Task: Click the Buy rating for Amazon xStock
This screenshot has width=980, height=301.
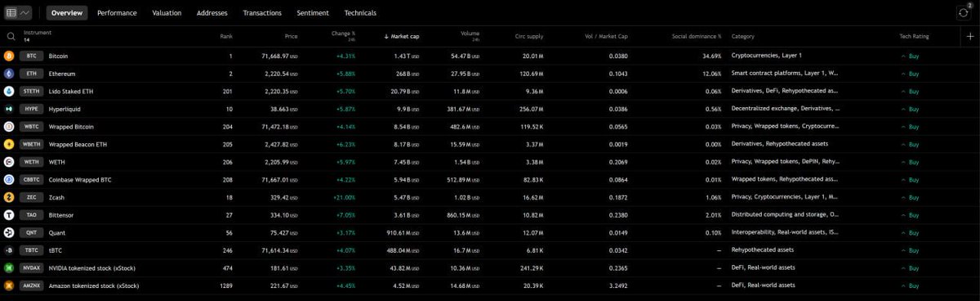Action: [x=911, y=285]
